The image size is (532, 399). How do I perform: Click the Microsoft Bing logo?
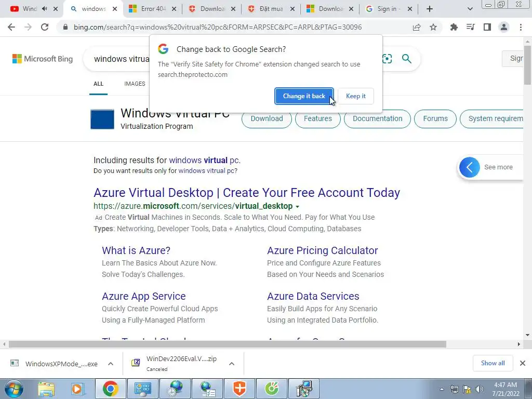(x=43, y=59)
